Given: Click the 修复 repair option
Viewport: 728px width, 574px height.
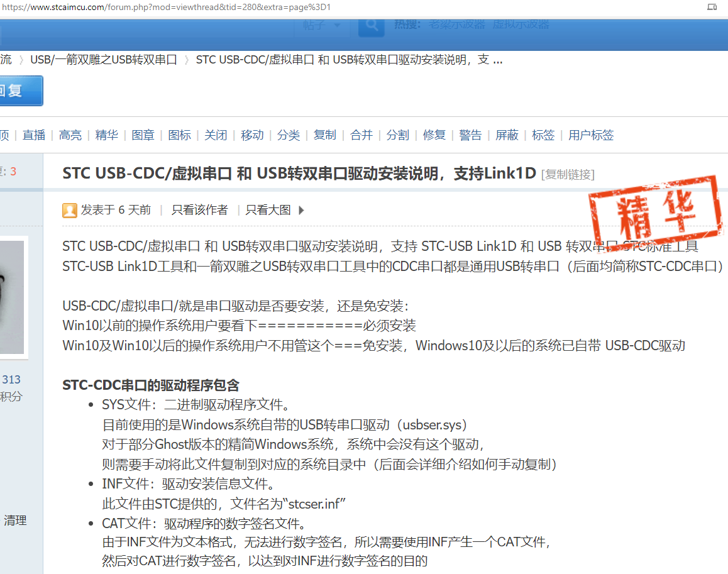Looking at the screenshot, I should [x=434, y=135].
